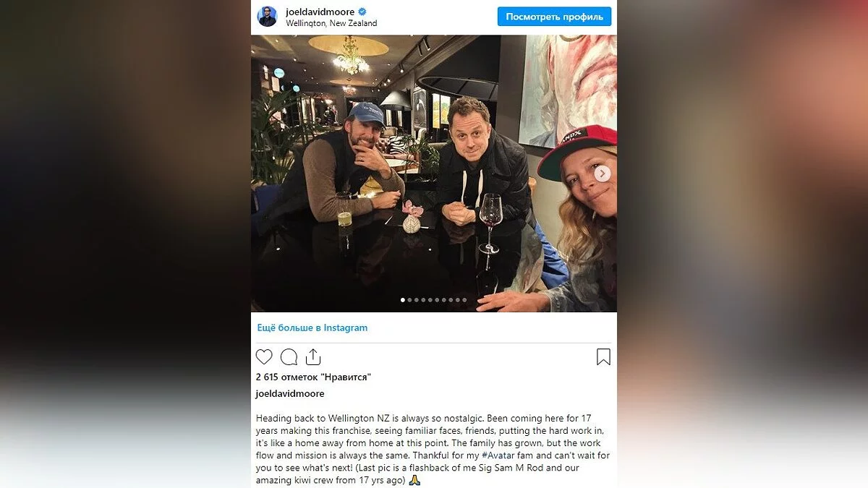Jump to the last carousel dot

(x=464, y=300)
